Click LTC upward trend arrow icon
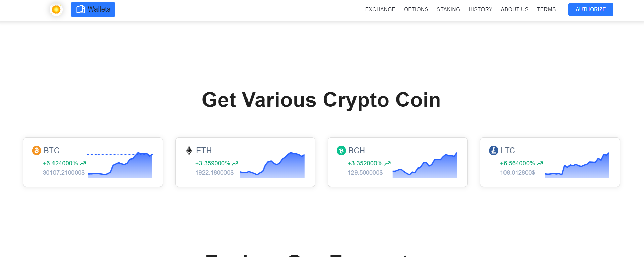The height and width of the screenshot is (257, 644). [540, 163]
